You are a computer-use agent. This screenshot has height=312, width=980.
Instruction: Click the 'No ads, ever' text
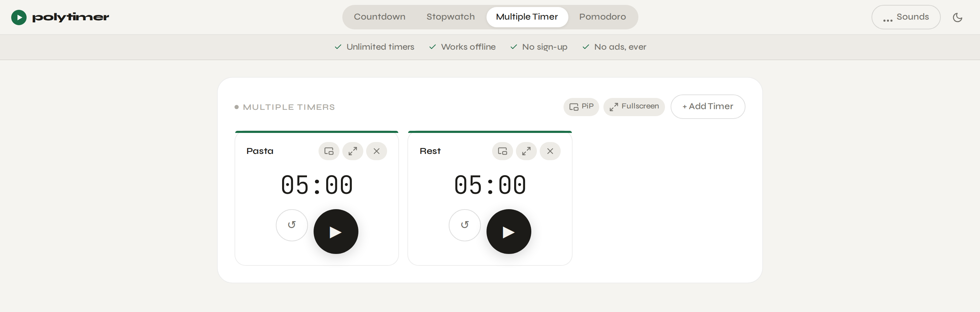tap(620, 47)
